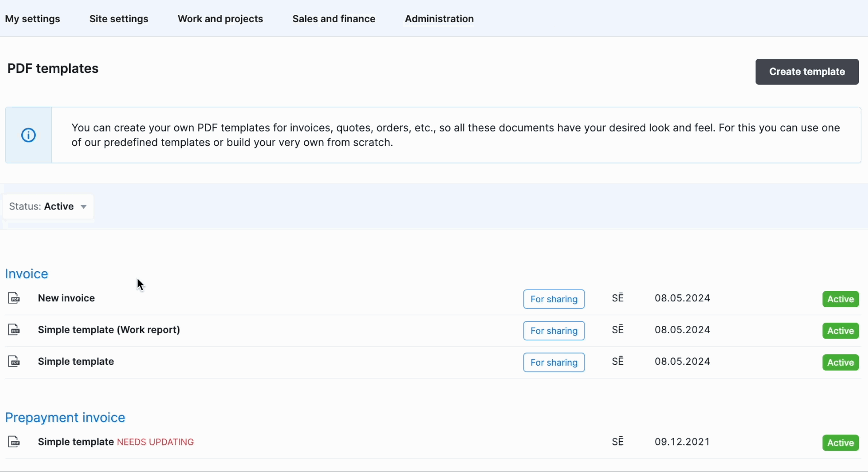Click the PDF icon of Invoice Simple template
This screenshot has width=868, height=472.
point(14,362)
